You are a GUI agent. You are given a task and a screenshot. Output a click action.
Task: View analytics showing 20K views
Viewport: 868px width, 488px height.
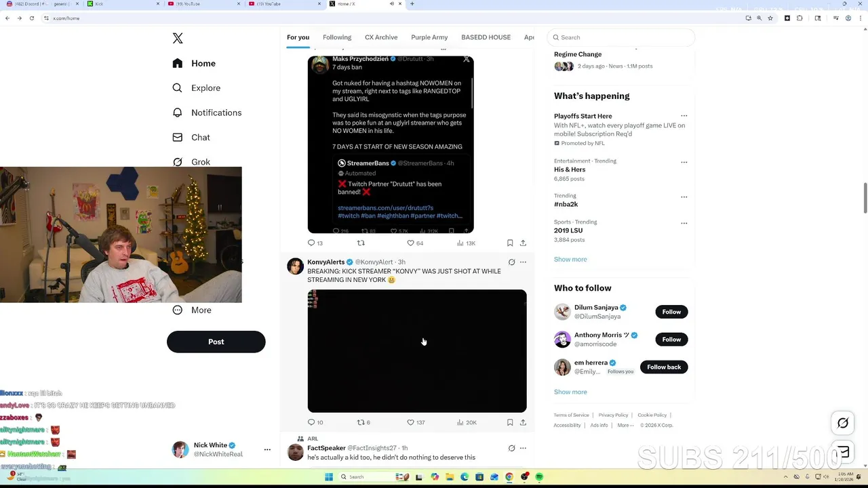coord(467,422)
